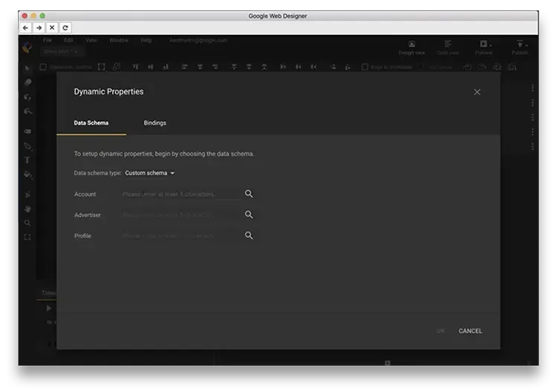Image resolution: width=557 pixels, height=392 pixels.
Task: Click the browser-style back arrow button
Action: pyautogui.click(x=26, y=27)
